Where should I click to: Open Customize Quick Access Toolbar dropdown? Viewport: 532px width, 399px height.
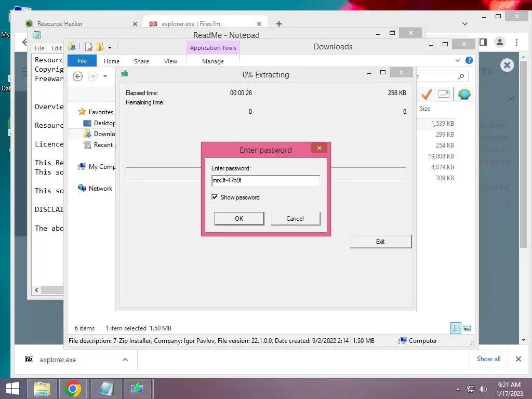110,47
